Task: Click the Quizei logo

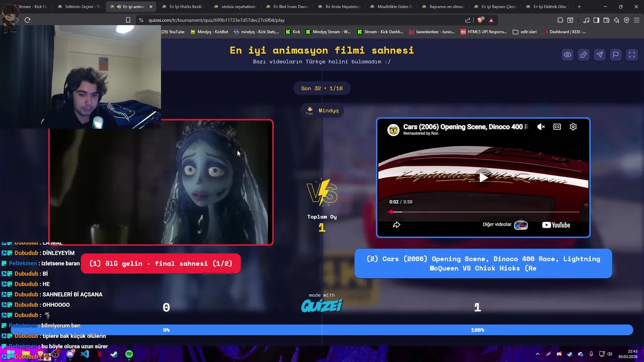Action: [322, 305]
